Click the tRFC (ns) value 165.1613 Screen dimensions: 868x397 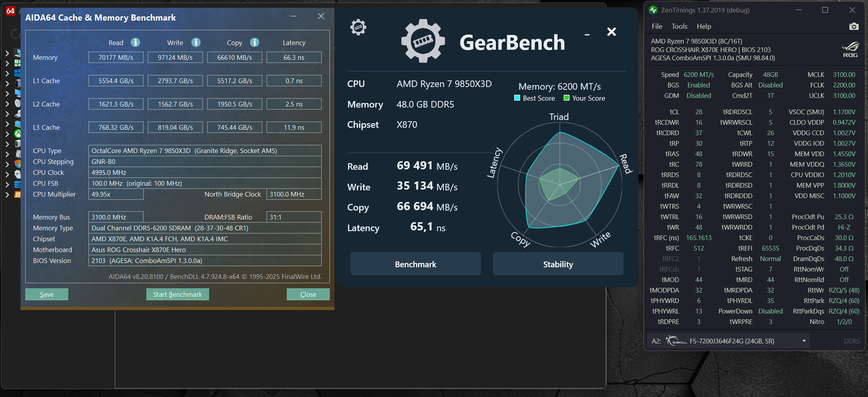(699, 238)
